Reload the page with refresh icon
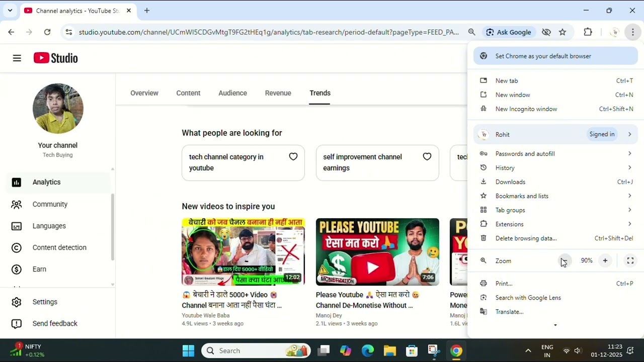Image resolution: width=644 pixels, height=362 pixels. [x=47, y=32]
